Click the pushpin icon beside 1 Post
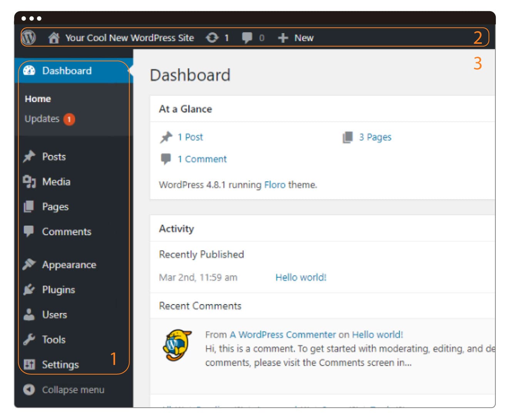510x420 pixels. coord(166,137)
